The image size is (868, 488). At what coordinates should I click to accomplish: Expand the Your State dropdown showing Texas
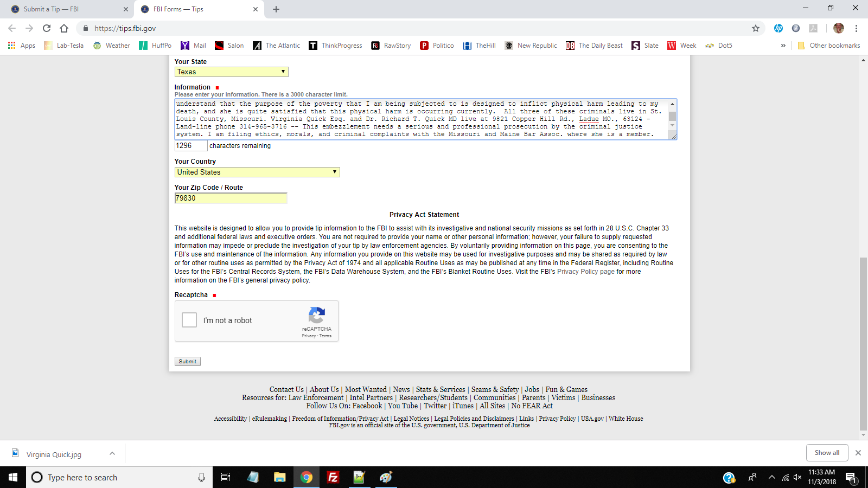tap(231, 72)
